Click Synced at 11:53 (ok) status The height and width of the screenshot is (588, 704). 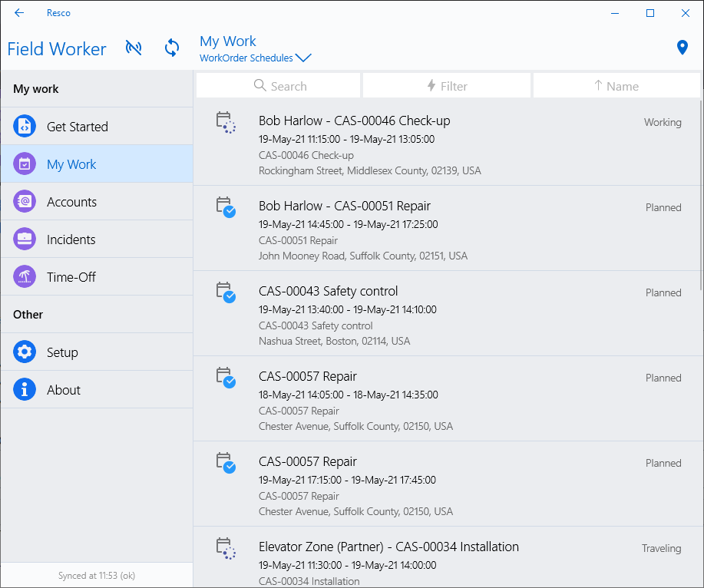point(97,576)
